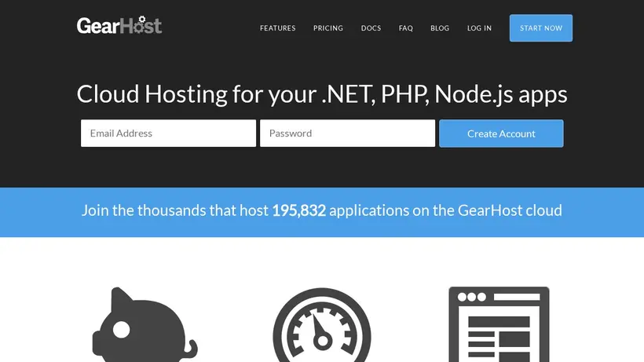Screen dimensions: 644x362
Task: Click the GearHost logo
Action: click(x=119, y=25)
